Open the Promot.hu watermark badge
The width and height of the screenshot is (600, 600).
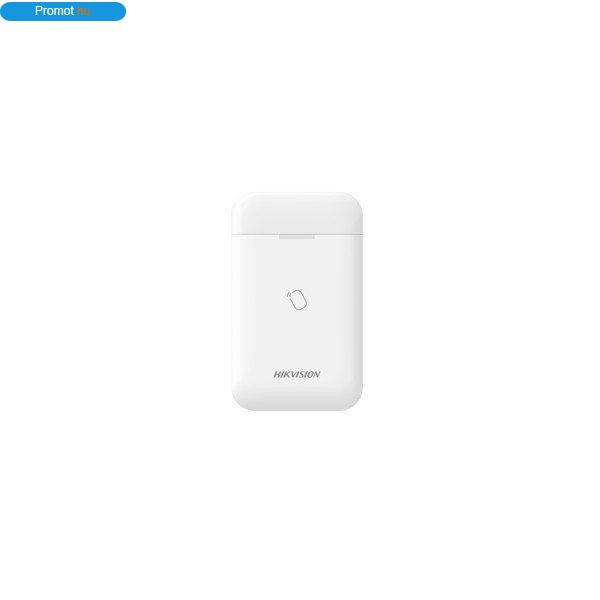pos(63,11)
